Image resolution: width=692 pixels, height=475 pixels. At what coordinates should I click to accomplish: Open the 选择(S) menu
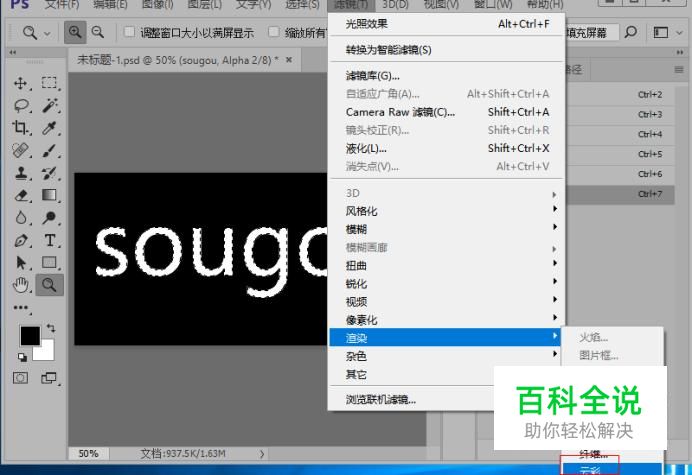pyautogui.click(x=302, y=4)
